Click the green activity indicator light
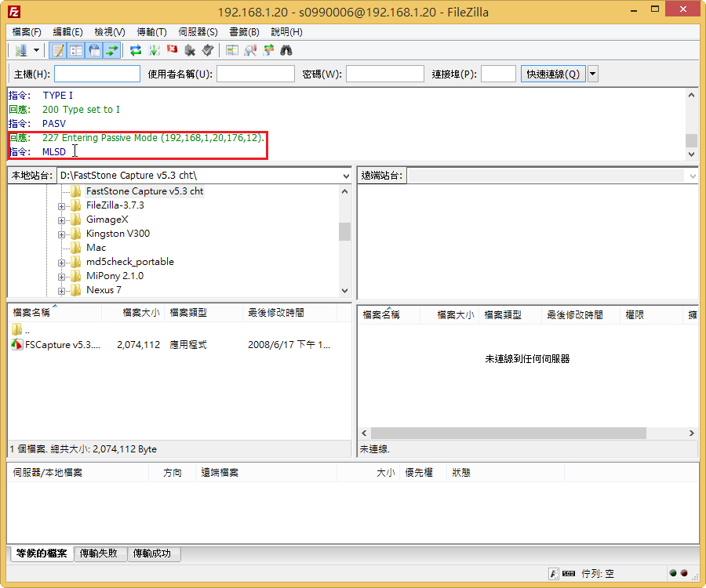Viewport: 706px width, 588px height. pos(673,573)
